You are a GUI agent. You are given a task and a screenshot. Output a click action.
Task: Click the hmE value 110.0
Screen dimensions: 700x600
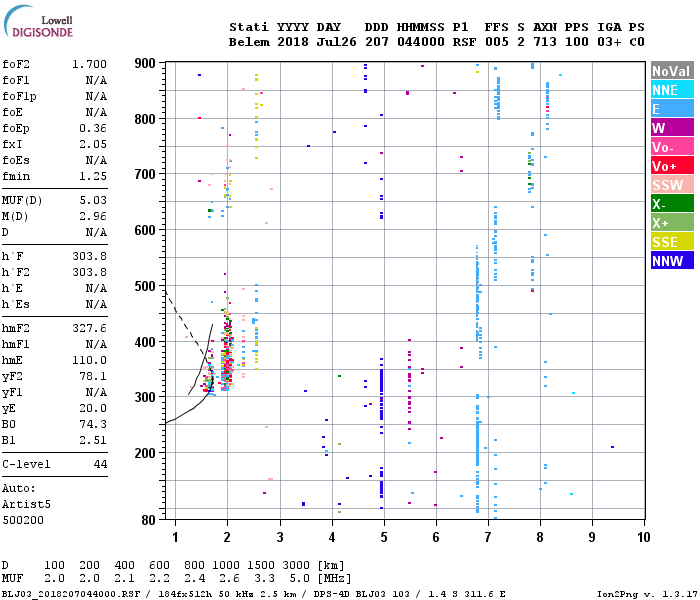pyautogui.click(x=89, y=360)
